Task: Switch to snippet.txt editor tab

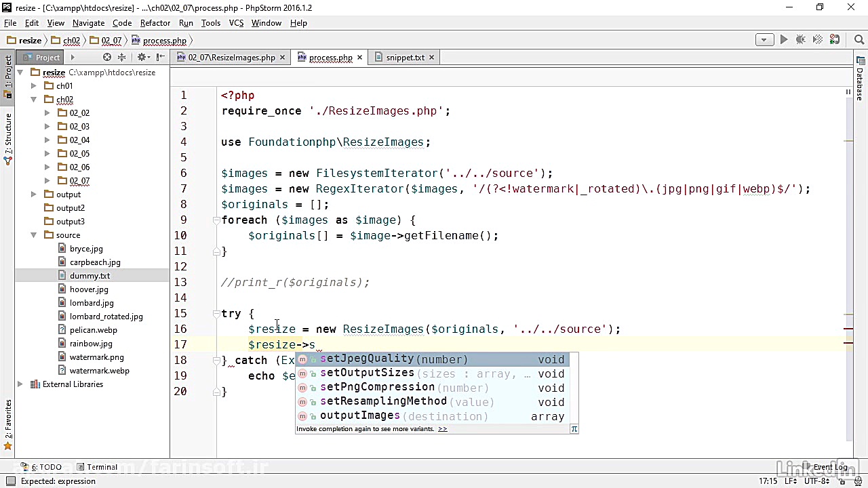Action: point(405,58)
